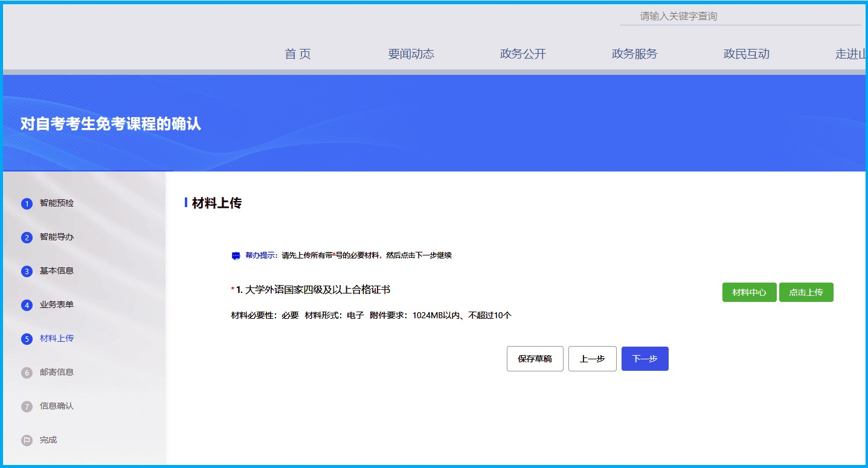Select the 智能导办 step icon

coord(27,237)
